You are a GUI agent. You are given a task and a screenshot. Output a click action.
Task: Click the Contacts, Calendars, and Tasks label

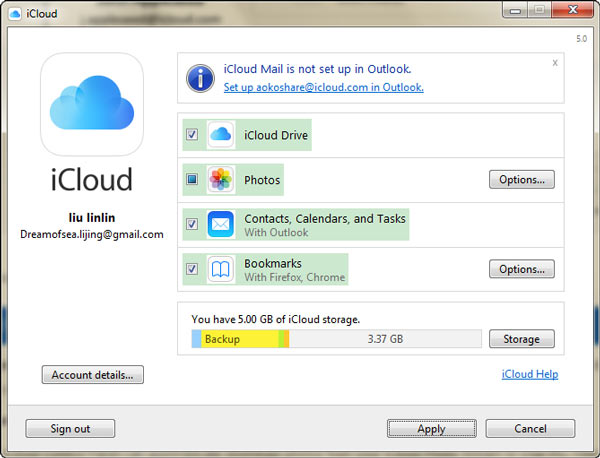coord(325,218)
